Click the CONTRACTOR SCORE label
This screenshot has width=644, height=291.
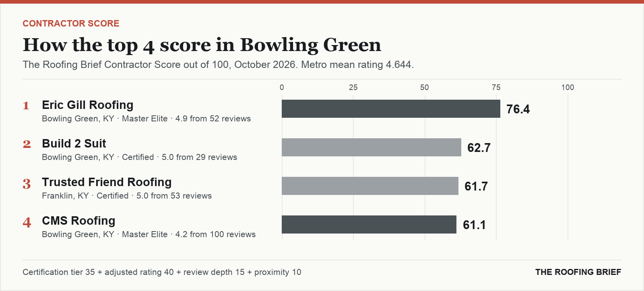tap(71, 23)
